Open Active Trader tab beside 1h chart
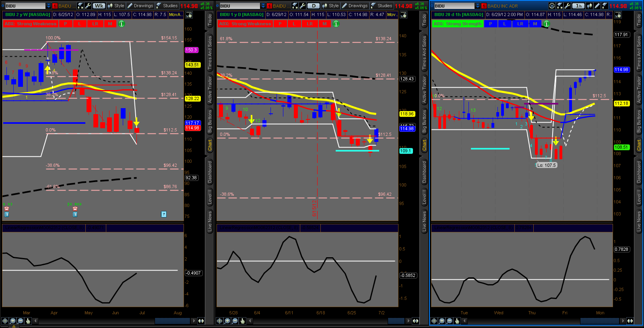 (x=639, y=90)
